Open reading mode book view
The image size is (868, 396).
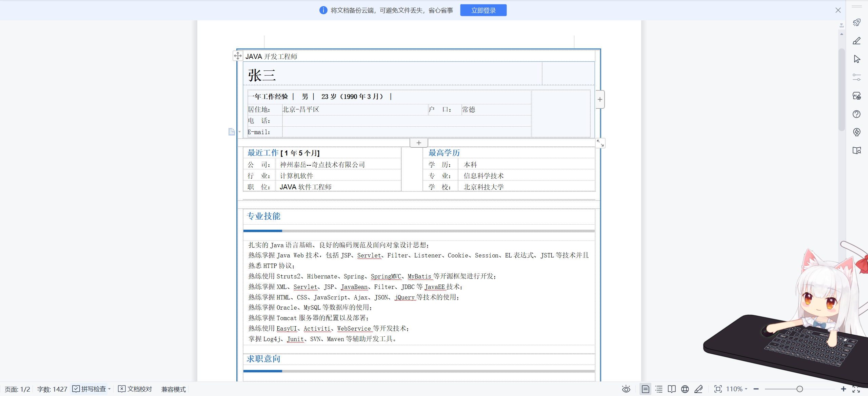(672, 389)
